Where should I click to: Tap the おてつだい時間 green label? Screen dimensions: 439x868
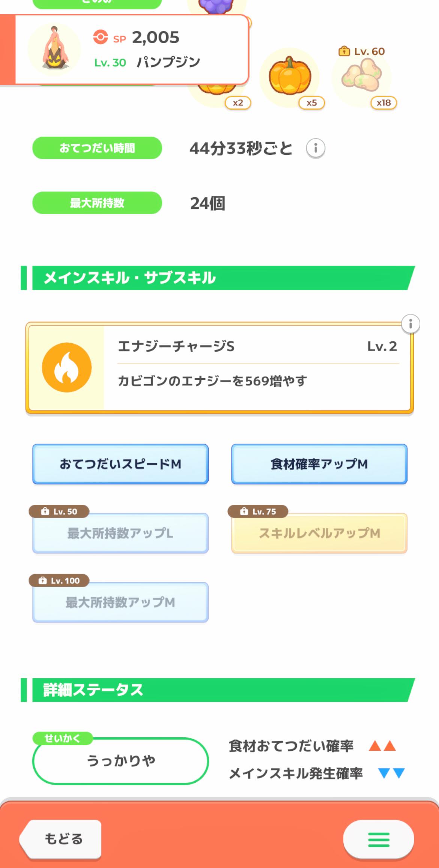point(97,148)
